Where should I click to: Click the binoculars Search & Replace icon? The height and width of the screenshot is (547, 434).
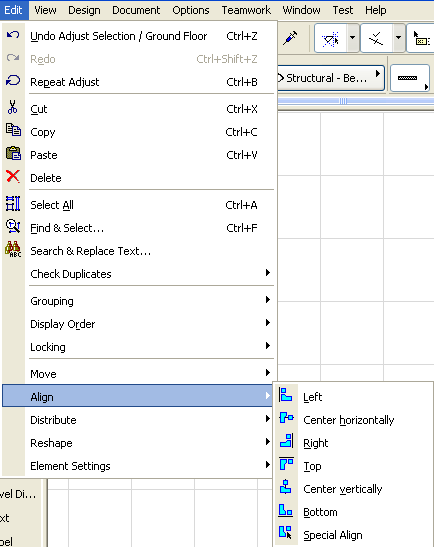pos(13,249)
